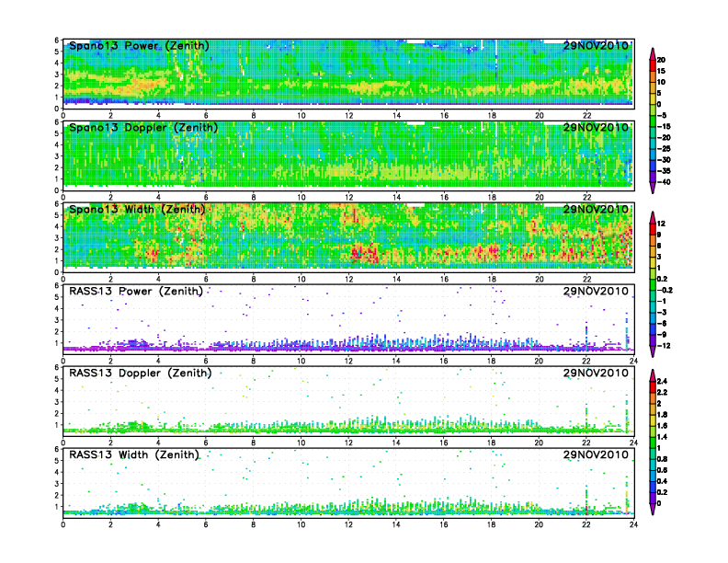Click the 0.6 label on the bottom colorbar

click(x=662, y=470)
